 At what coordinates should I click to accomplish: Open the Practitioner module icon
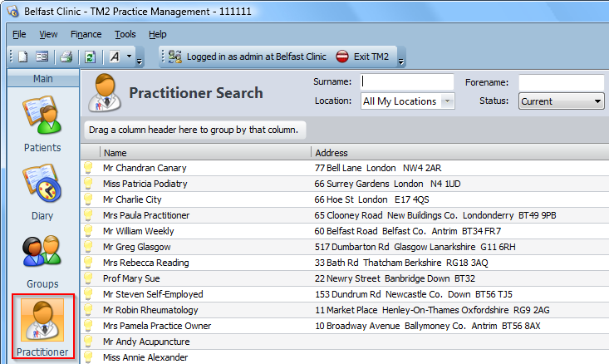(42, 319)
